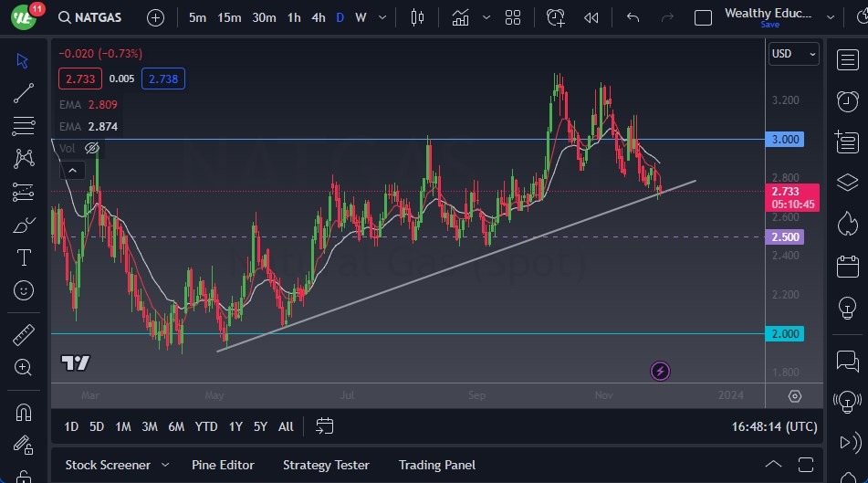The height and width of the screenshot is (483, 868).
Task: Toggle the fullscreen rectangle button
Action: coord(703,17)
